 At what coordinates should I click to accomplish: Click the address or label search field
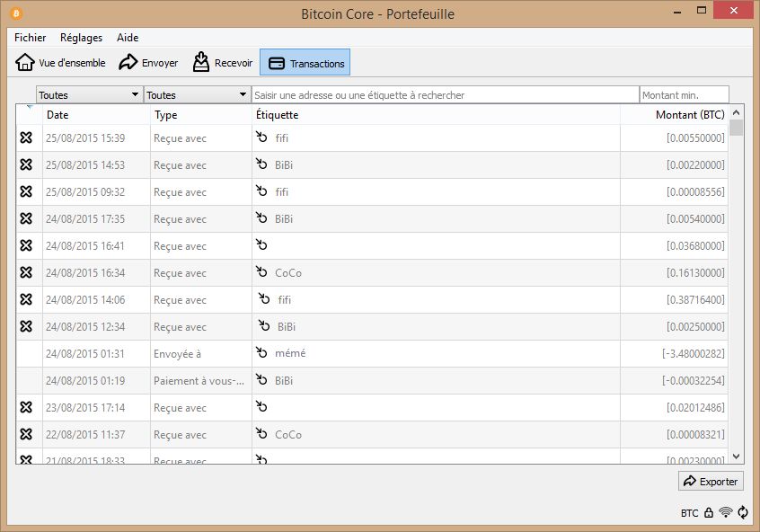pos(445,94)
